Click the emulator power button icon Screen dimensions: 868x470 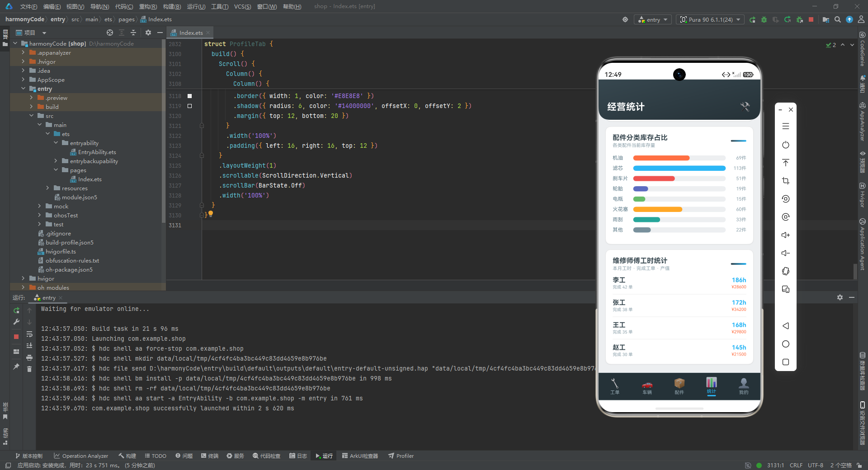786,145
